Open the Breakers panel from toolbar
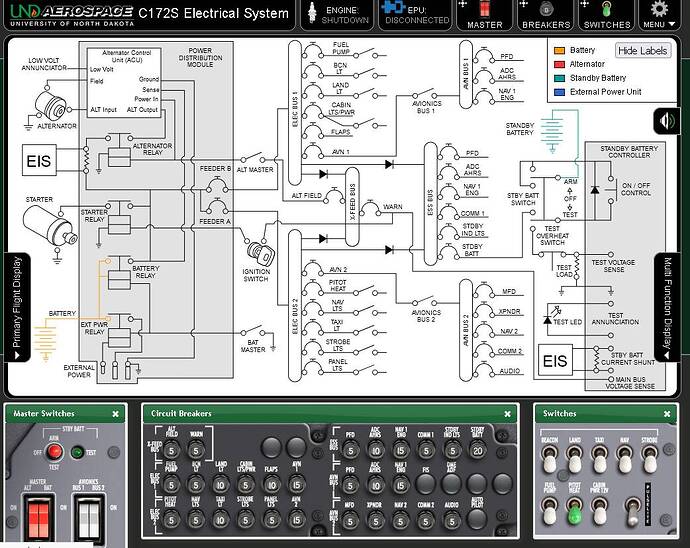The width and height of the screenshot is (690, 548). point(547,15)
